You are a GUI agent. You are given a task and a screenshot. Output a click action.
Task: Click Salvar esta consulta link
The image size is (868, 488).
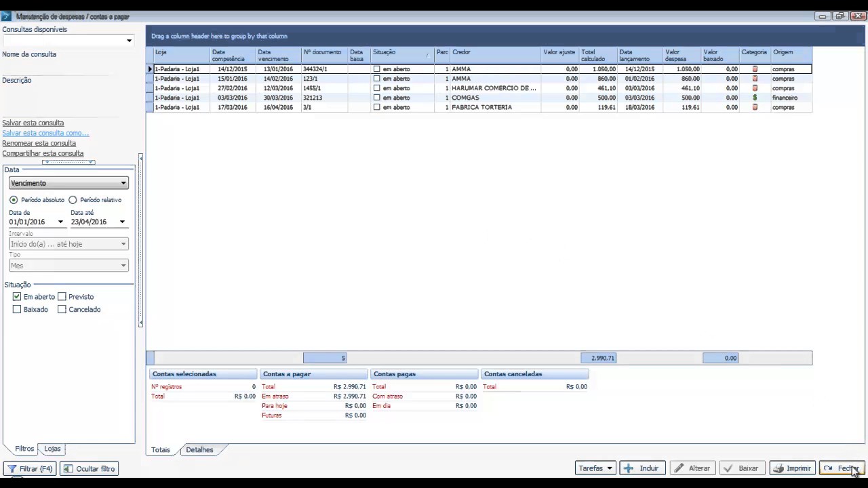pos(33,123)
